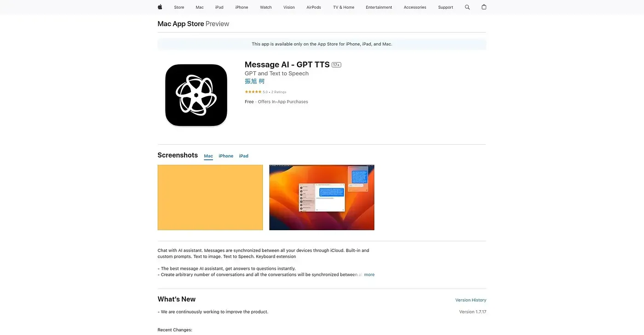
Task: Open the search magnifier icon
Action: coord(467,7)
